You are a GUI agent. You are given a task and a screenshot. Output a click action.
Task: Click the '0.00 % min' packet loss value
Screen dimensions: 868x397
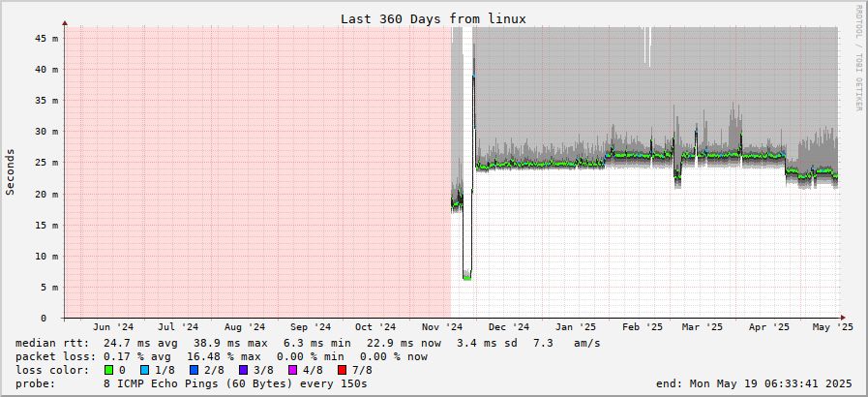(x=311, y=356)
